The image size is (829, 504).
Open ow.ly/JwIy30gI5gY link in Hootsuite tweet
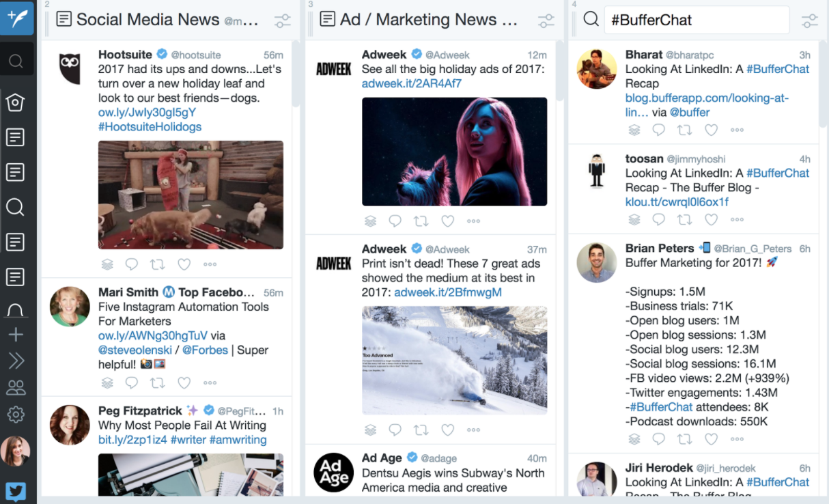coord(147,113)
